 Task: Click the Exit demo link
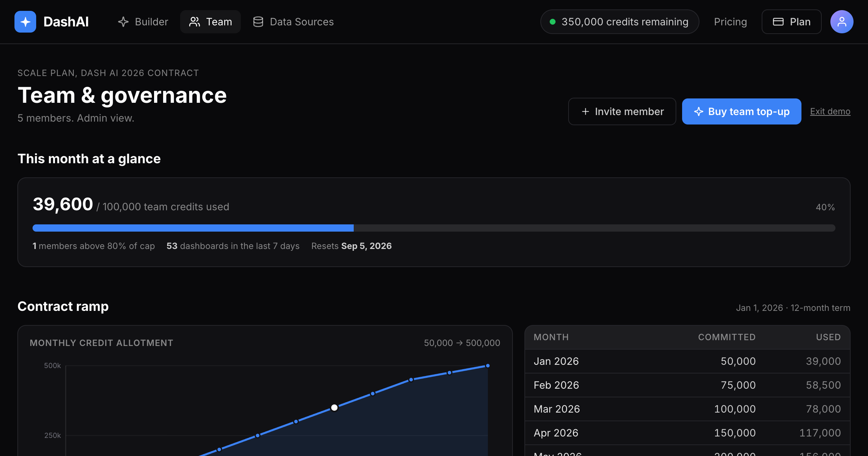830,111
